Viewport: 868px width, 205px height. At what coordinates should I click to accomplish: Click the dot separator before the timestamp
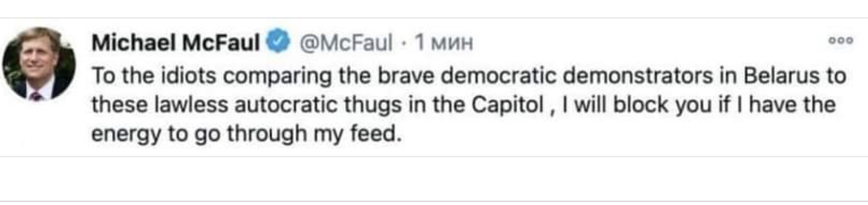(x=404, y=43)
